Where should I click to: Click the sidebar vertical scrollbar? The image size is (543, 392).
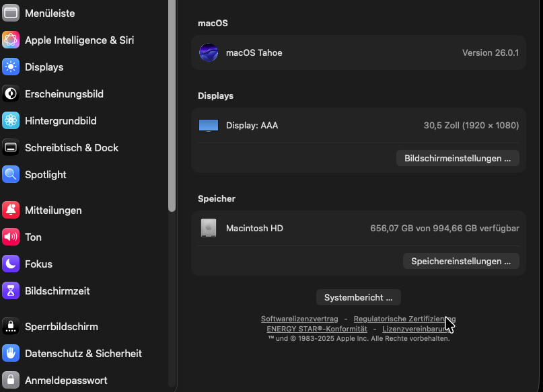pyautogui.click(x=172, y=101)
